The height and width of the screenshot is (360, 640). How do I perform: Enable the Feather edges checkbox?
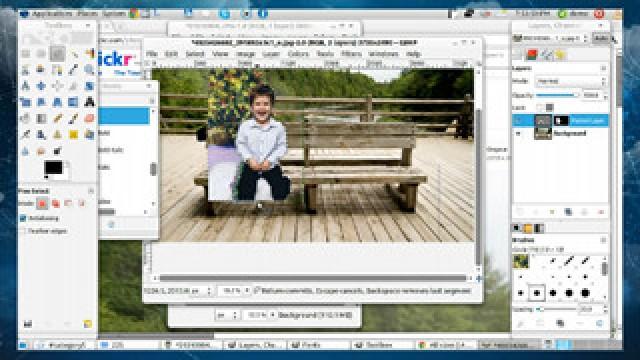point(23,231)
